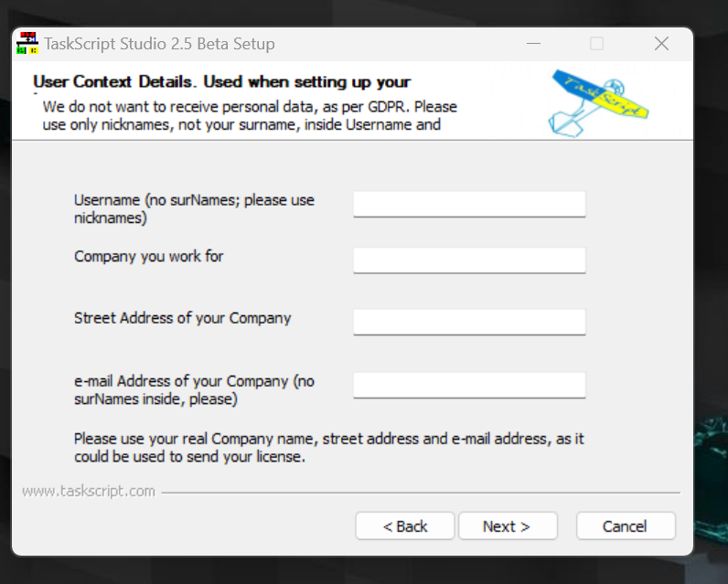Click the license notice about real Company name

click(x=328, y=448)
